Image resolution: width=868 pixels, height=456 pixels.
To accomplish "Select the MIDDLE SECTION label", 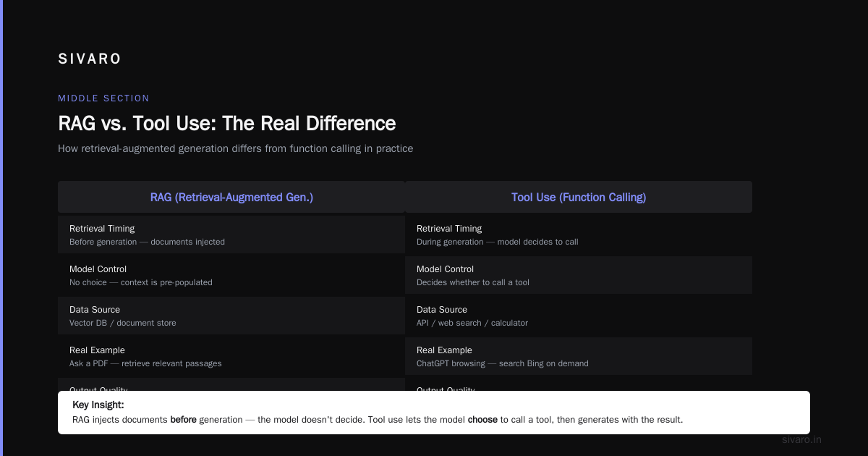I will pyautogui.click(x=103, y=98).
